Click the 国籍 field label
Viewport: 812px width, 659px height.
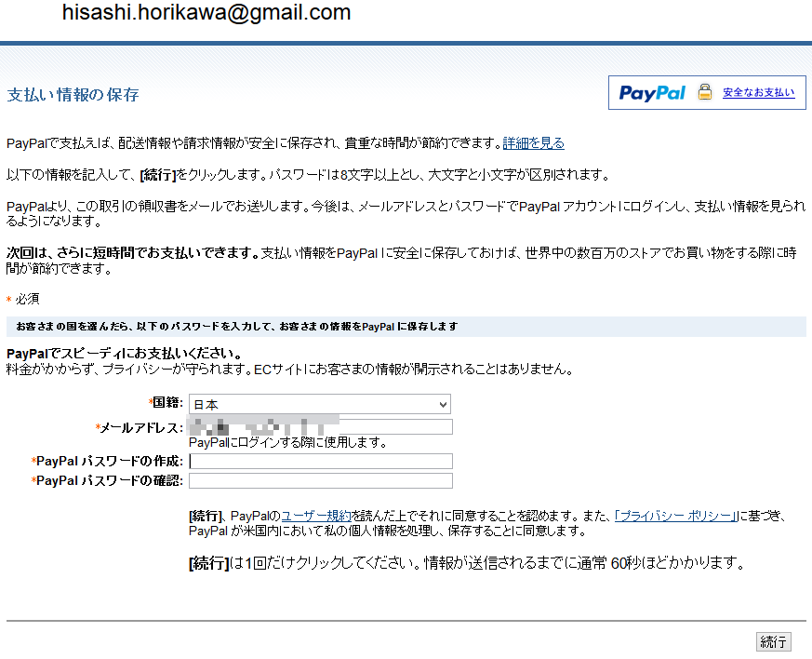click(x=166, y=402)
